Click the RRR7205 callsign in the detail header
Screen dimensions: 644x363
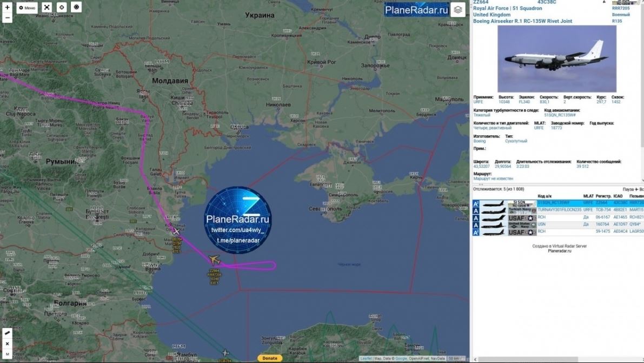pyautogui.click(x=621, y=8)
